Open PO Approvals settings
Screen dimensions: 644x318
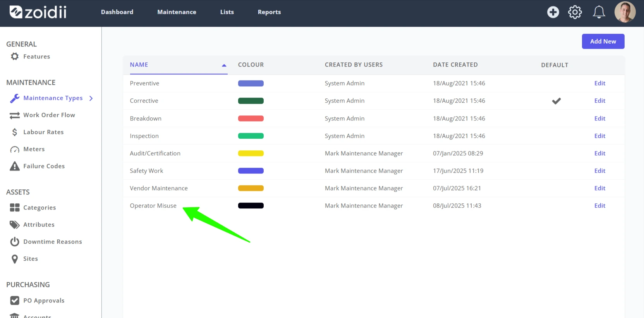point(44,301)
